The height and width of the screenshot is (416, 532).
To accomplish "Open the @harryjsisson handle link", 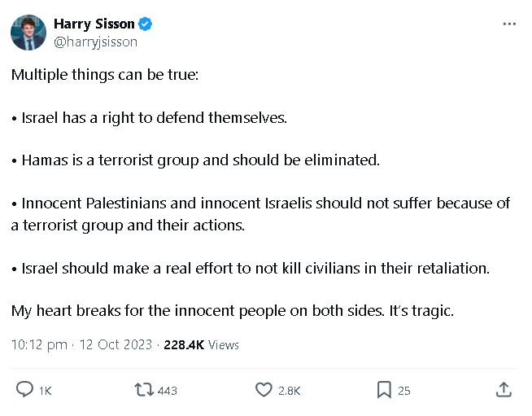I will 96,42.
